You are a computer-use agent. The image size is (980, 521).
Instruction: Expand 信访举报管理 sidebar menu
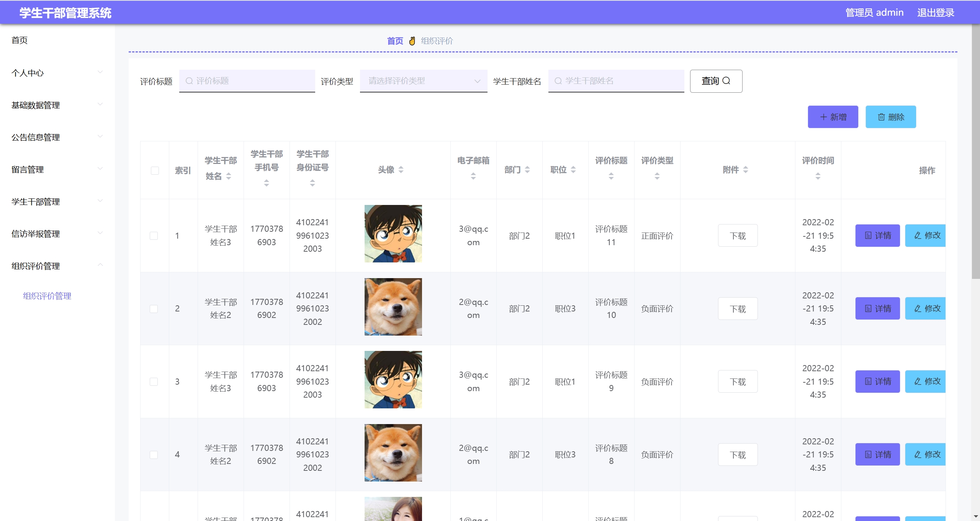(57, 234)
